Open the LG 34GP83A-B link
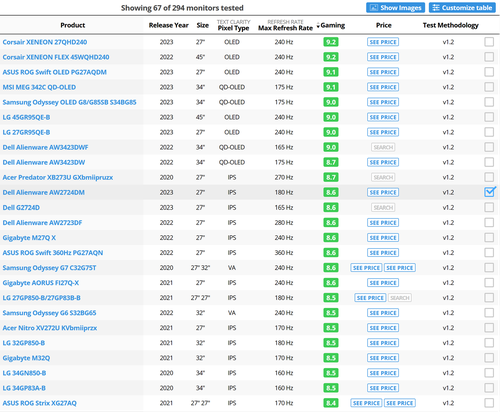 pos(24,388)
